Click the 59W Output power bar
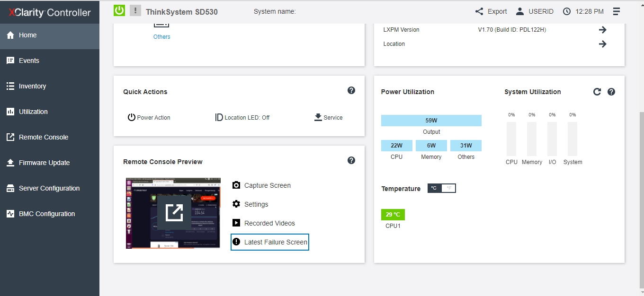Image resolution: width=644 pixels, height=296 pixels. [431, 120]
